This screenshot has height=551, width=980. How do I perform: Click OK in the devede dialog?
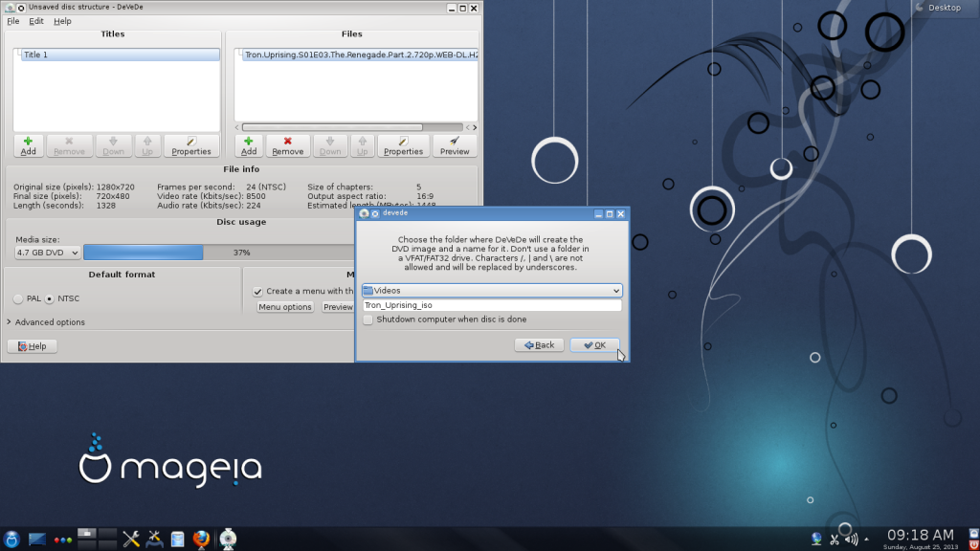(x=594, y=344)
